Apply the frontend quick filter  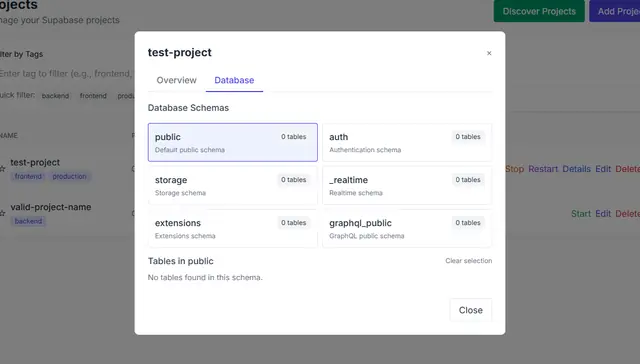click(x=93, y=96)
